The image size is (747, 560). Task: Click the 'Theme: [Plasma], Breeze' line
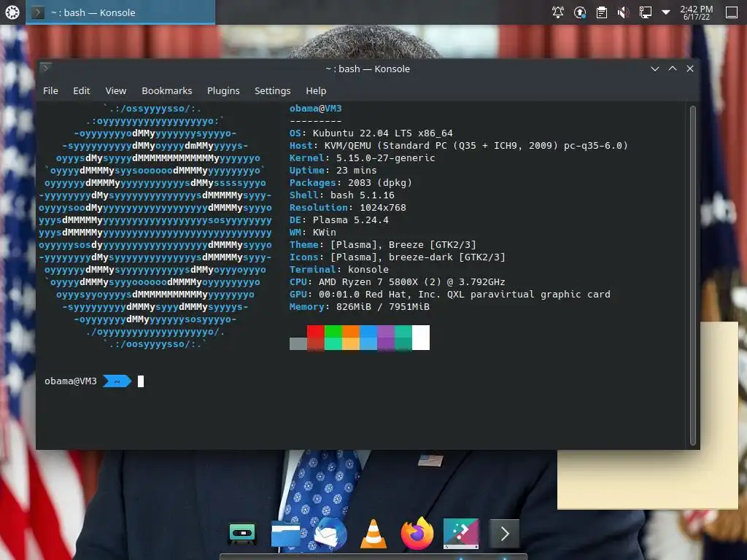coord(382,245)
